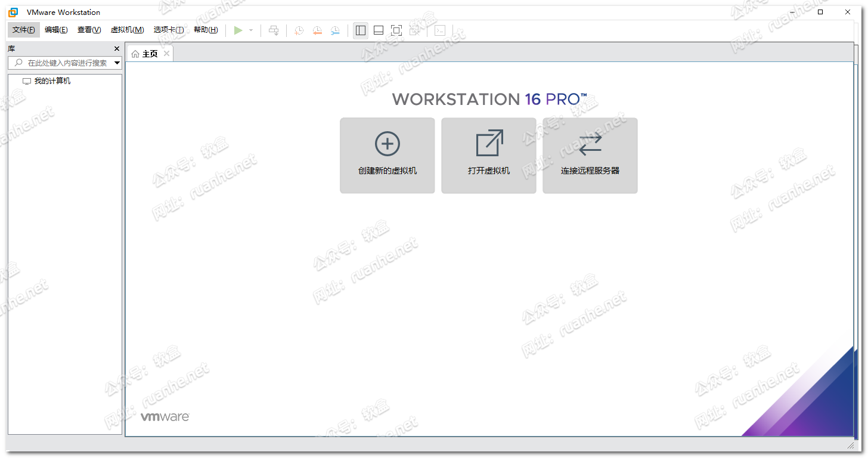868x458 pixels.
Task: Enter full screen mode
Action: click(x=396, y=30)
